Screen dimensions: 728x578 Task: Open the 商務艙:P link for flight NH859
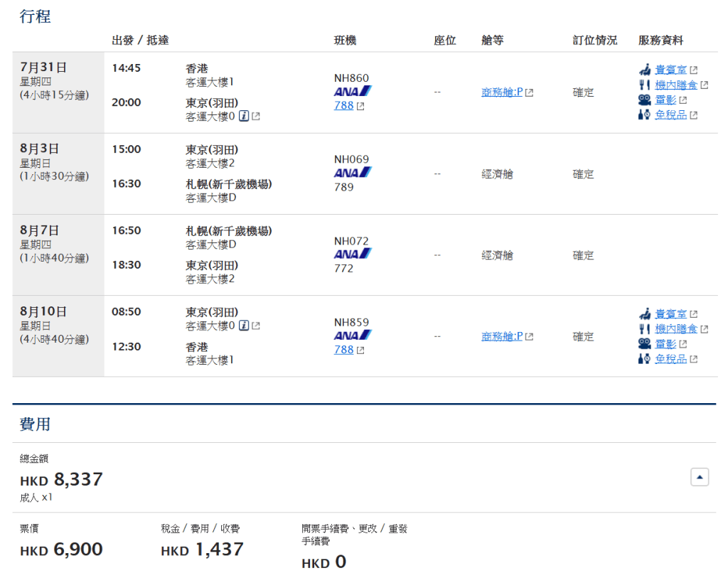tap(502, 336)
